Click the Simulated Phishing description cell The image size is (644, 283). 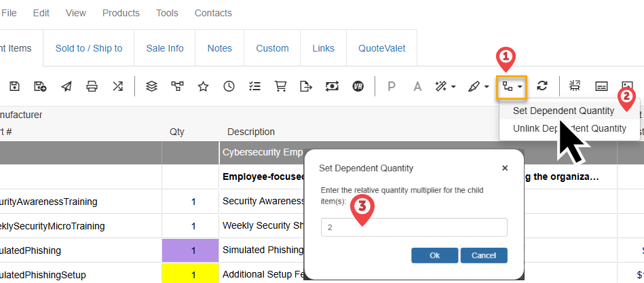[263, 250]
